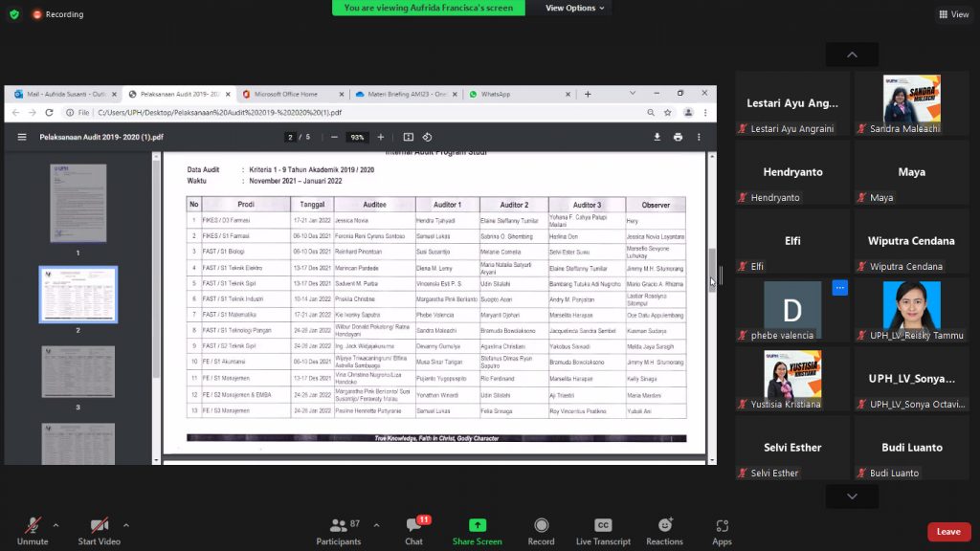Image resolution: width=980 pixels, height=551 pixels.
Task: Enable Live Transcript captions
Action: (x=603, y=527)
